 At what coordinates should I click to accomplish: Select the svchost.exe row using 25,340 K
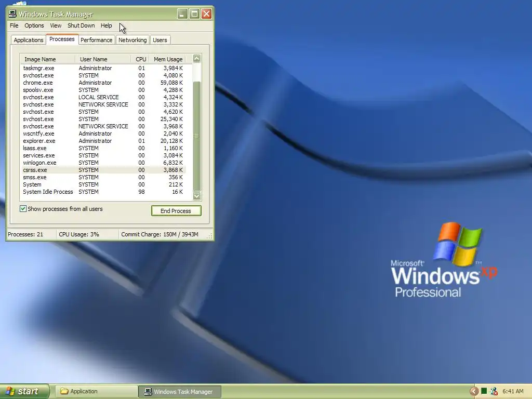(103, 119)
